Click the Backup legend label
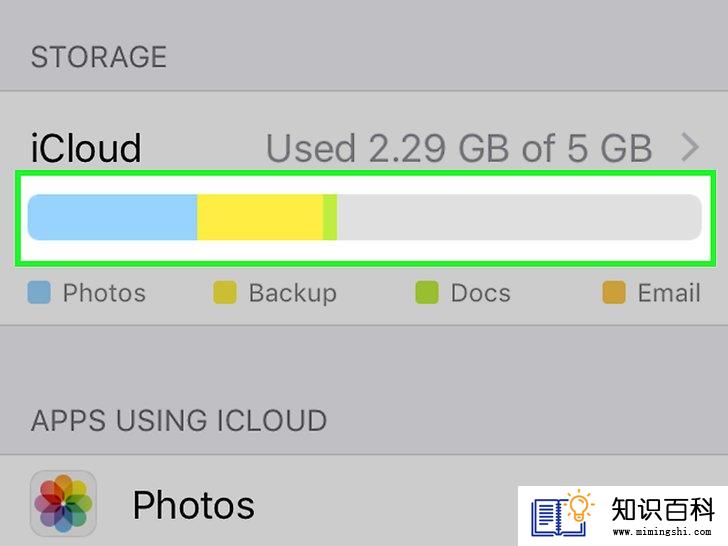Image resolution: width=728 pixels, height=546 pixels. pyautogui.click(x=292, y=293)
